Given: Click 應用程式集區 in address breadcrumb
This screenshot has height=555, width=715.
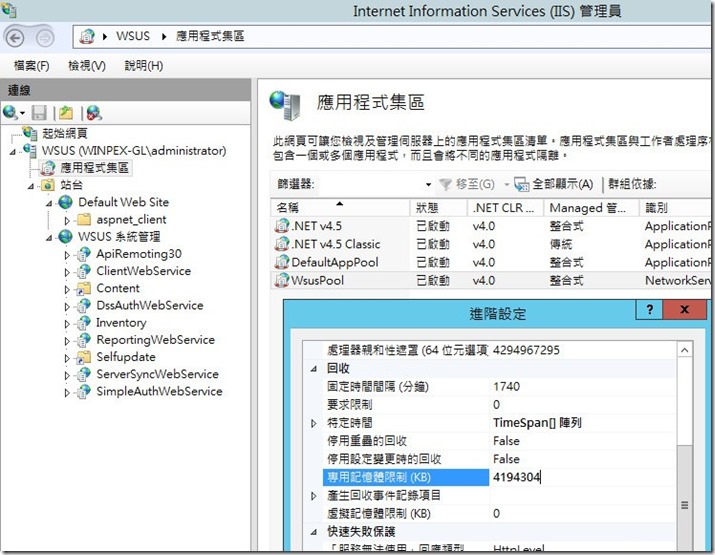Looking at the screenshot, I should tap(210, 36).
